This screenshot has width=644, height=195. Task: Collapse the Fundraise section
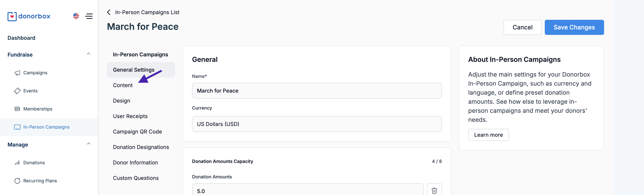[x=89, y=54]
